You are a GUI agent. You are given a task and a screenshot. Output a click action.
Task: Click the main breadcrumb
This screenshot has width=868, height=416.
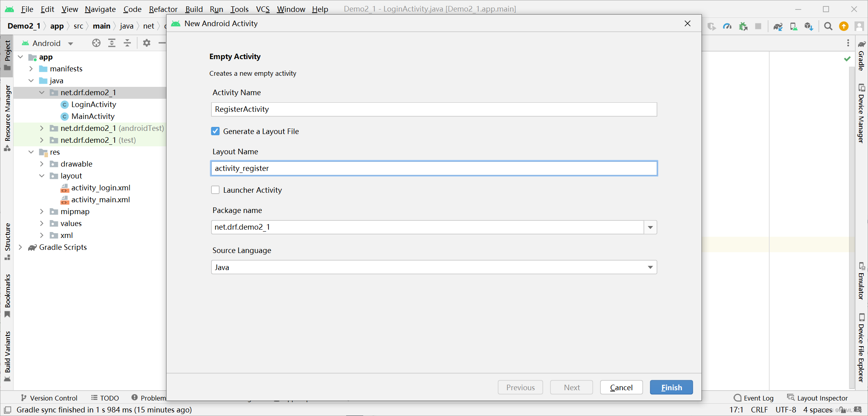pos(102,26)
